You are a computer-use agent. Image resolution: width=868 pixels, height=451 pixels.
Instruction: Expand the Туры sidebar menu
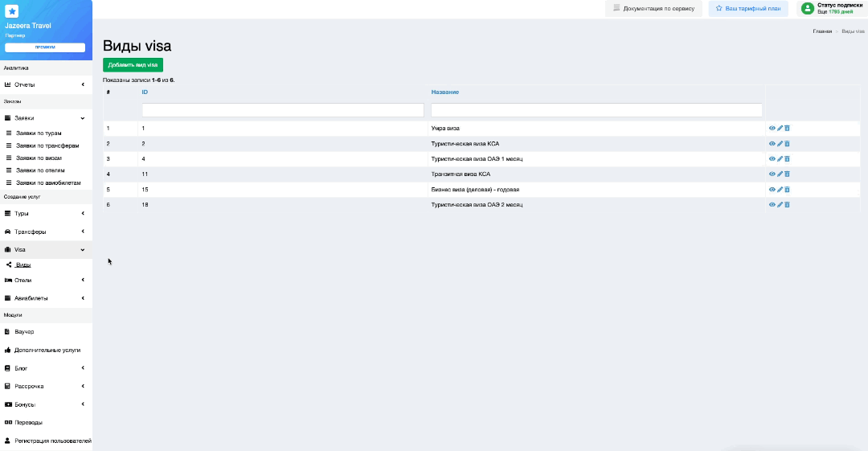[x=46, y=214]
